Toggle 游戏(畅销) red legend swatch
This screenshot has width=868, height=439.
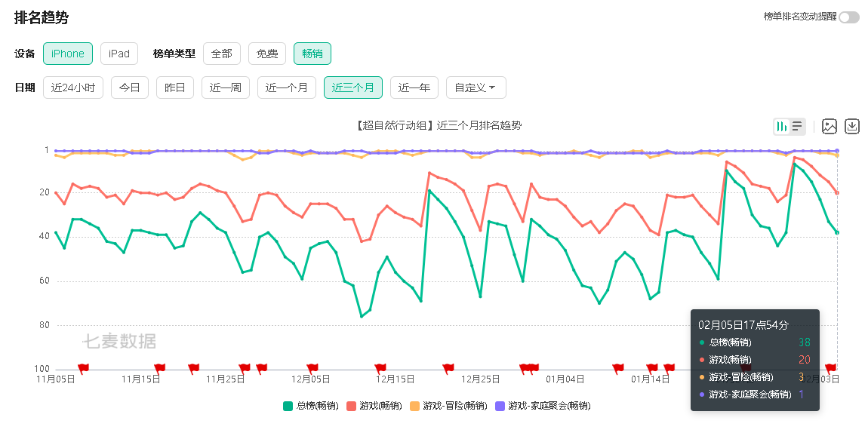[x=351, y=406]
